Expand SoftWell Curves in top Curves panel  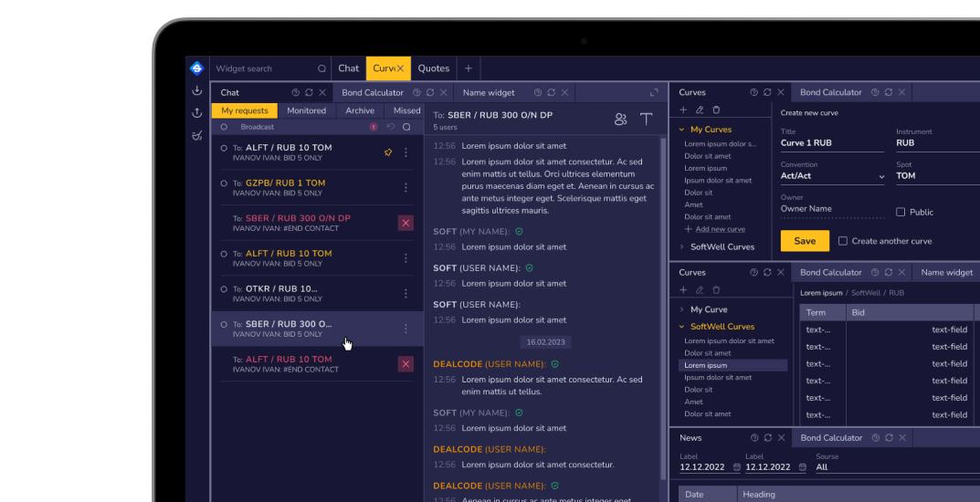[x=682, y=246]
